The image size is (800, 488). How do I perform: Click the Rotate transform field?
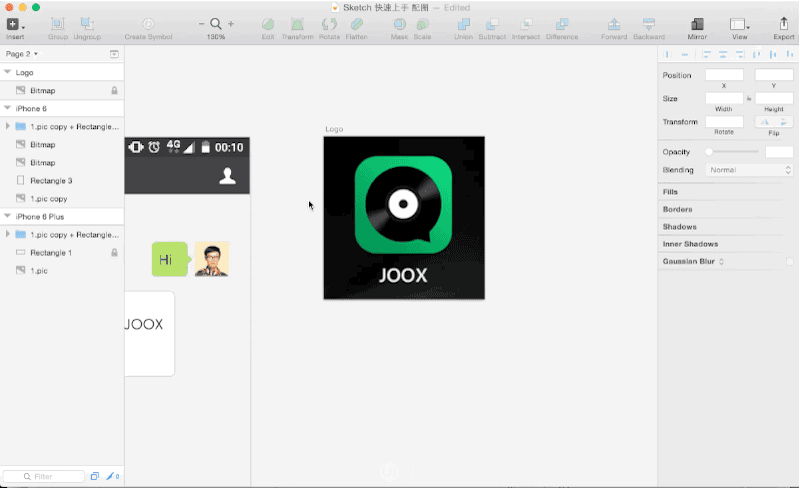click(724, 122)
